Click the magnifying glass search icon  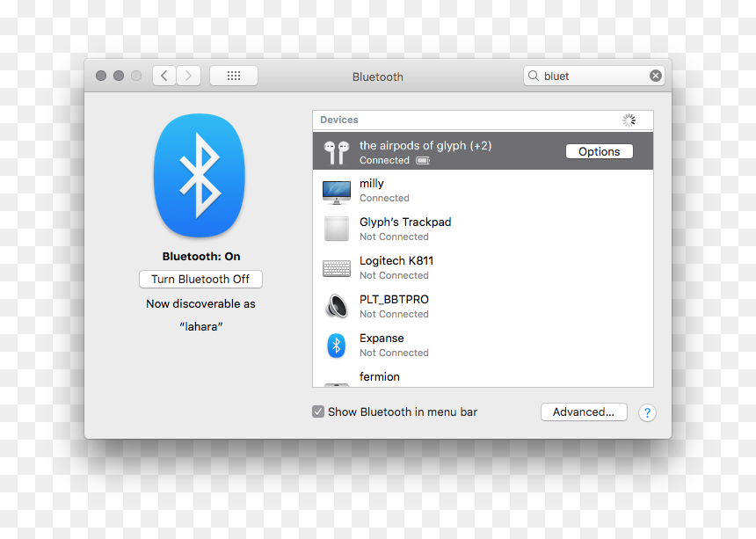[534, 76]
